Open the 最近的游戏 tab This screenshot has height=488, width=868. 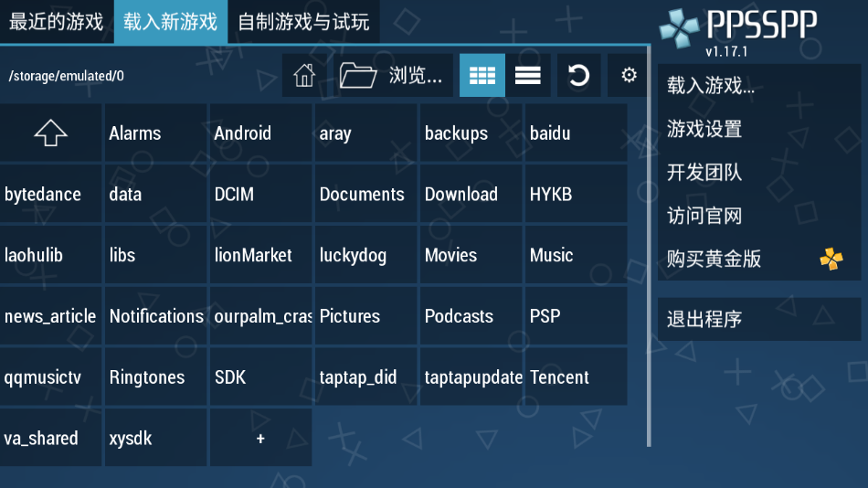click(x=57, y=22)
